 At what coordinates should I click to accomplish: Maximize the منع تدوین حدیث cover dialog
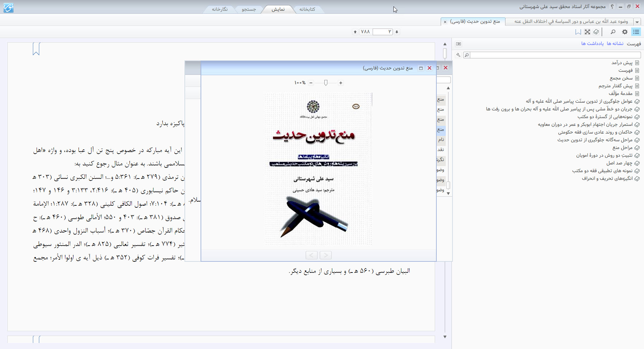tap(421, 68)
